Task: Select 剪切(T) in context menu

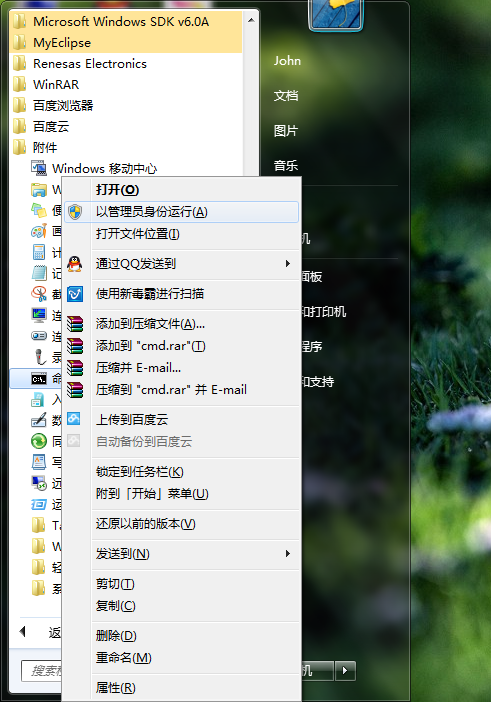Action: pos(182,584)
